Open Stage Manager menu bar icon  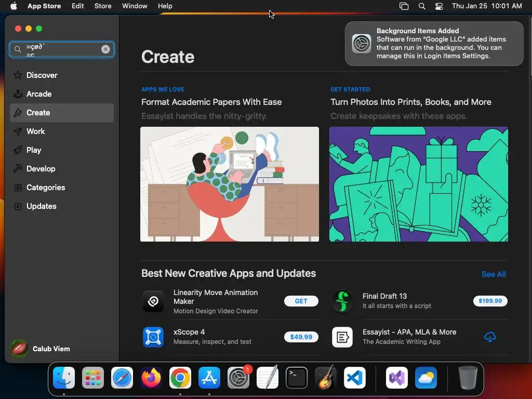pyautogui.click(x=404, y=6)
